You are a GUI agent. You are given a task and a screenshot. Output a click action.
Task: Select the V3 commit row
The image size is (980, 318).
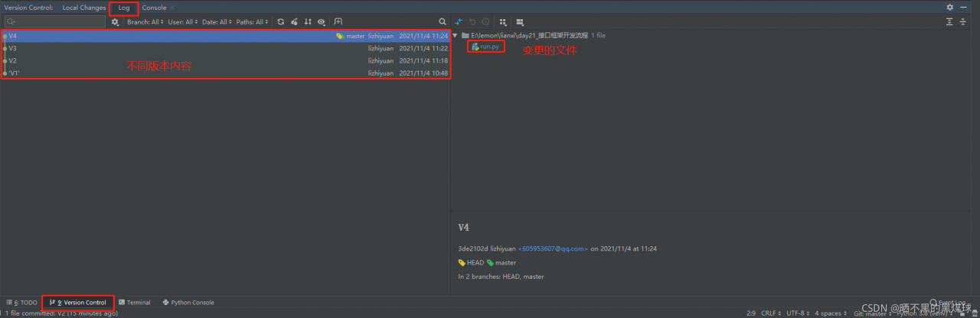(225, 48)
